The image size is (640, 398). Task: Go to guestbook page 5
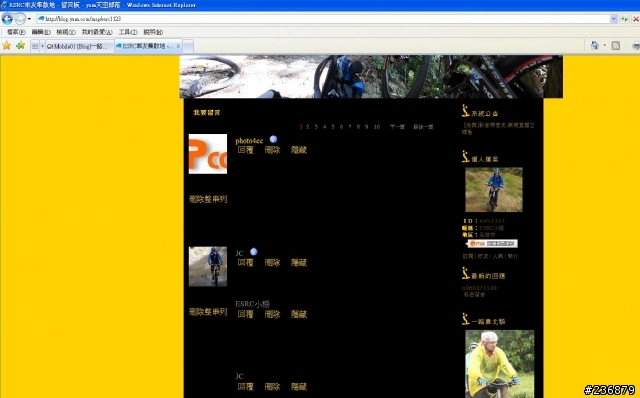click(333, 127)
